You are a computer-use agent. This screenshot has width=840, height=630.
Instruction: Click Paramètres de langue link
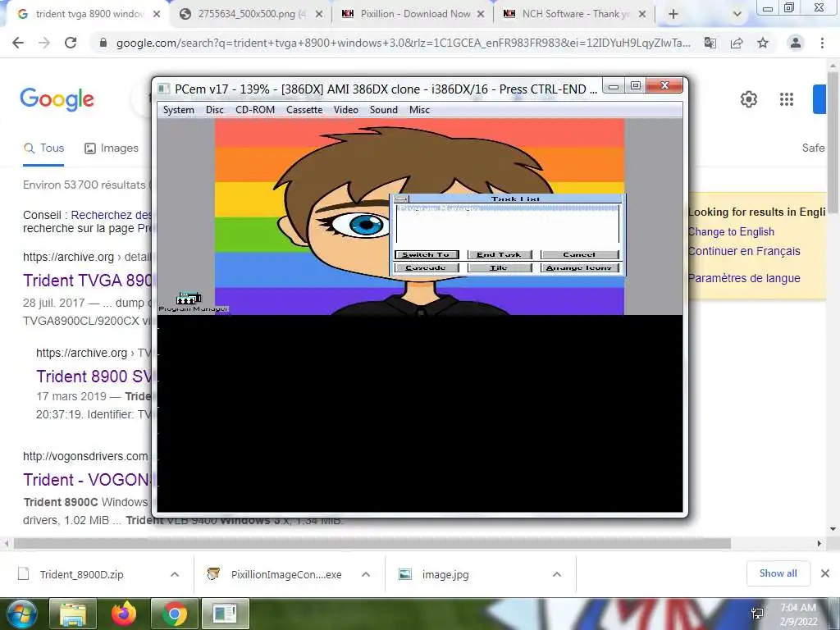744,278
